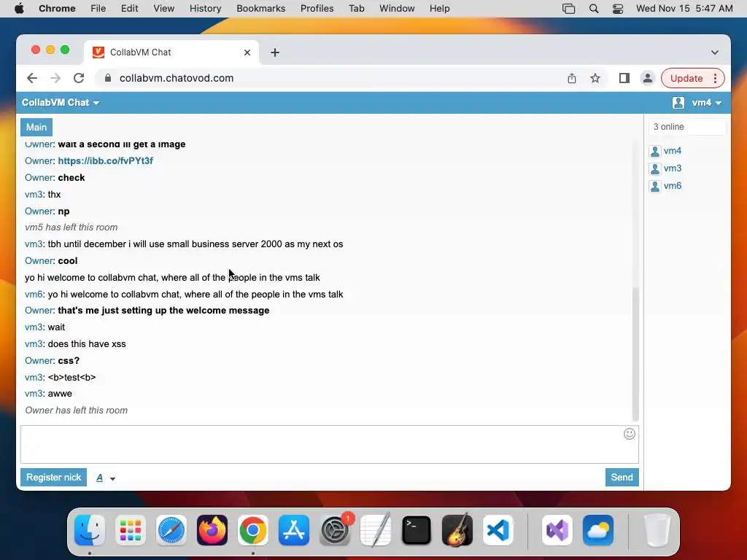Viewport: 747px width, 560px height.
Task: View site information via the lock icon
Action: coord(108,78)
